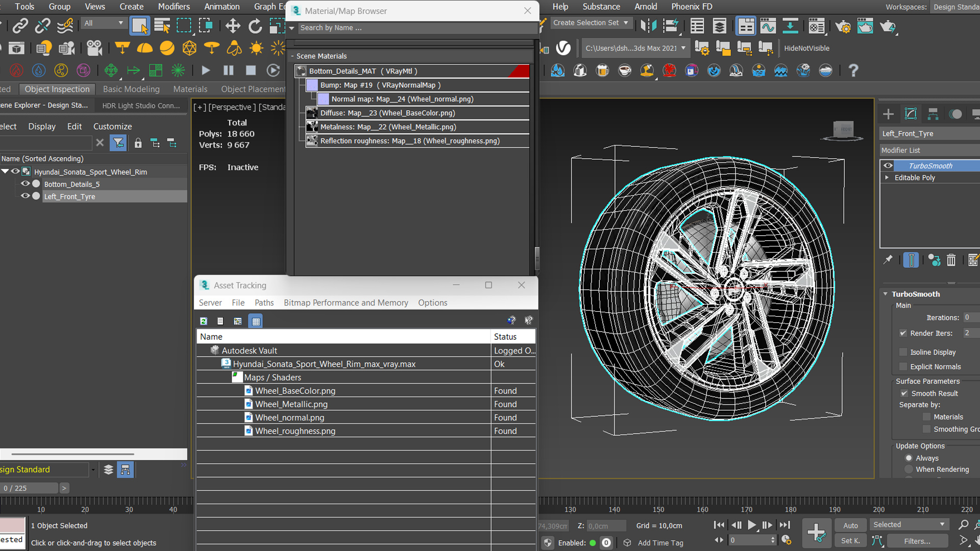Click the filter funnel icon in Scene Explorer

tap(118, 143)
